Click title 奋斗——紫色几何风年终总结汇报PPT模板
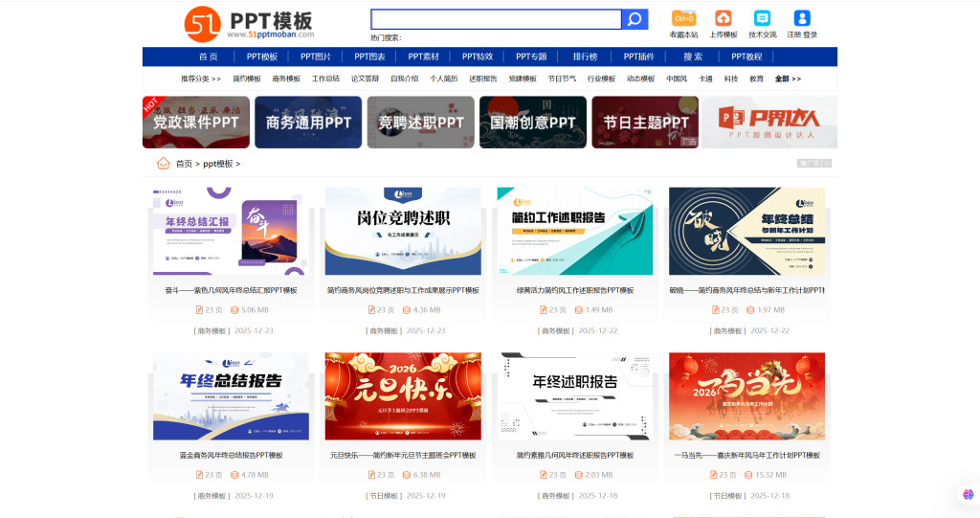 click(231, 290)
